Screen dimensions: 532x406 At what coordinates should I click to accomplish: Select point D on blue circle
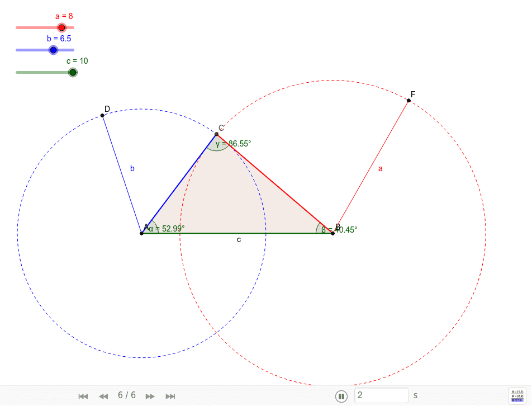click(102, 115)
